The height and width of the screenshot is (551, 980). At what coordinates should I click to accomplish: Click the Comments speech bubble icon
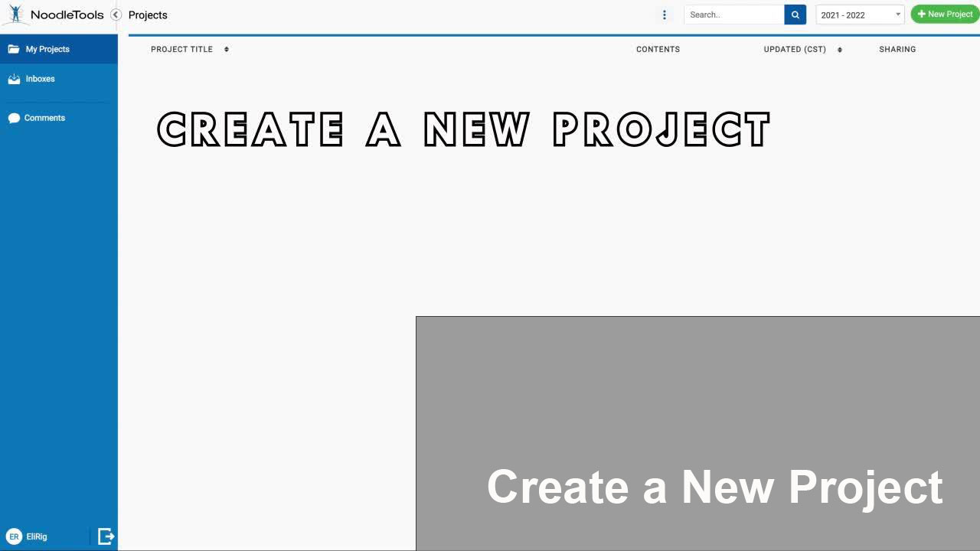14,118
